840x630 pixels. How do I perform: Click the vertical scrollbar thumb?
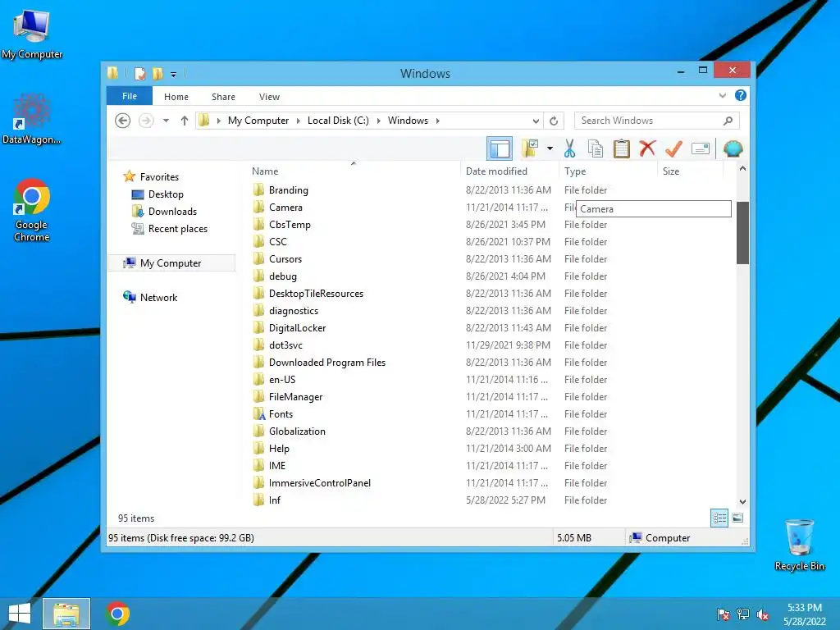[x=742, y=233]
